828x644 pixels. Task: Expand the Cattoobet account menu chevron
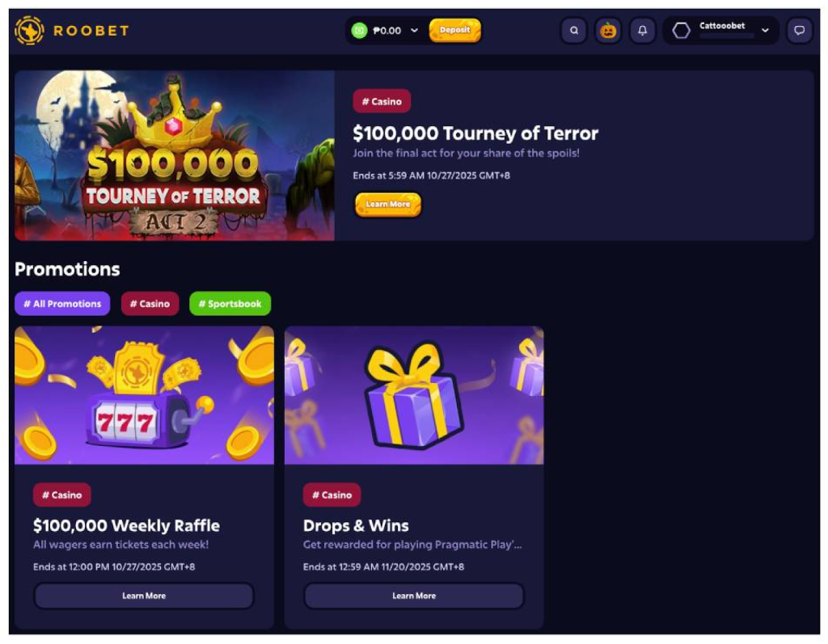tap(765, 31)
